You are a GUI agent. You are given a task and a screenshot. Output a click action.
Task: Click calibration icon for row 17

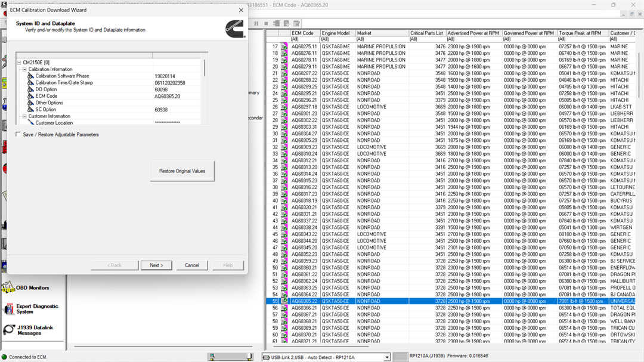click(x=284, y=47)
